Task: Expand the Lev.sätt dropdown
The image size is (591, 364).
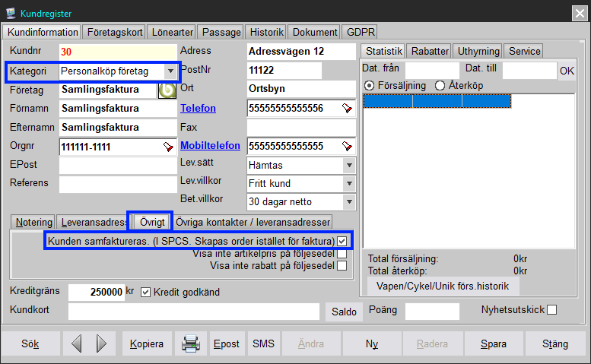Action: (x=348, y=165)
